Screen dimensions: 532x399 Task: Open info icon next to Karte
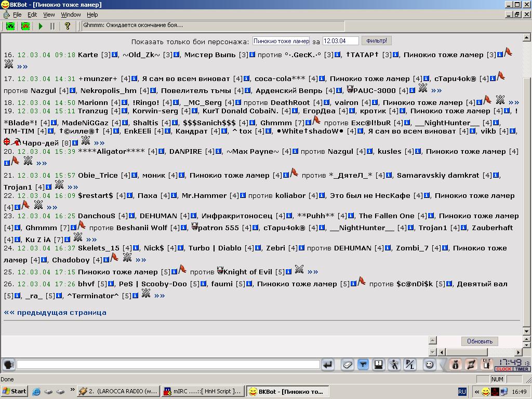click(x=114, y=55)
